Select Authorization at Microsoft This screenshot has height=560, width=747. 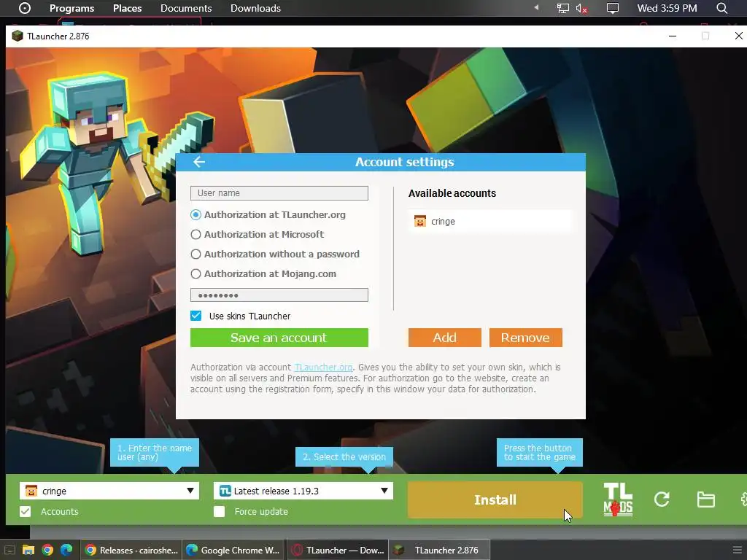click(196, 234)
